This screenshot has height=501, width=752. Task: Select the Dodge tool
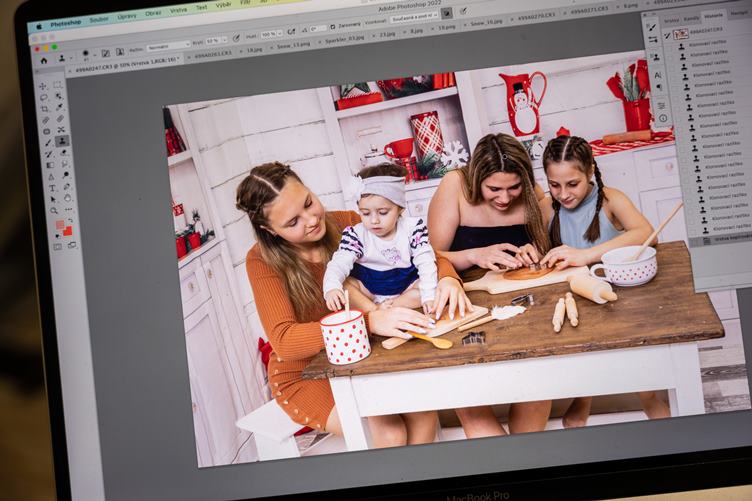tap(66, 175)
